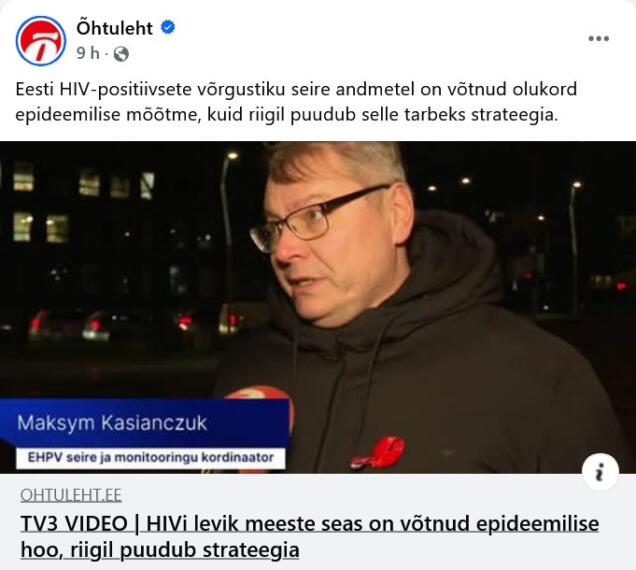The height and width of the screenshot is (570, 636).
Task: Open the "TV3 VIDEO | HIVi levik" headline
Action: [309, 523]
